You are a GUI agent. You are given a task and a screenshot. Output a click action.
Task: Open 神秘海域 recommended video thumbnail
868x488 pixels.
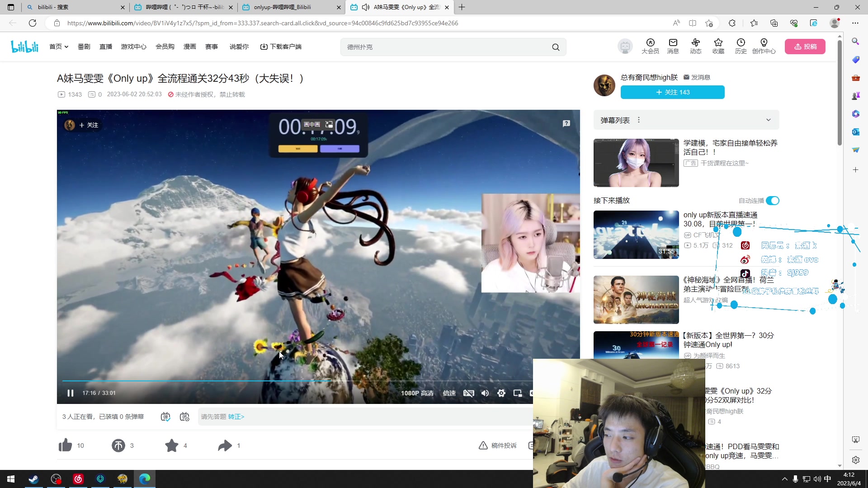pos(636,300)
